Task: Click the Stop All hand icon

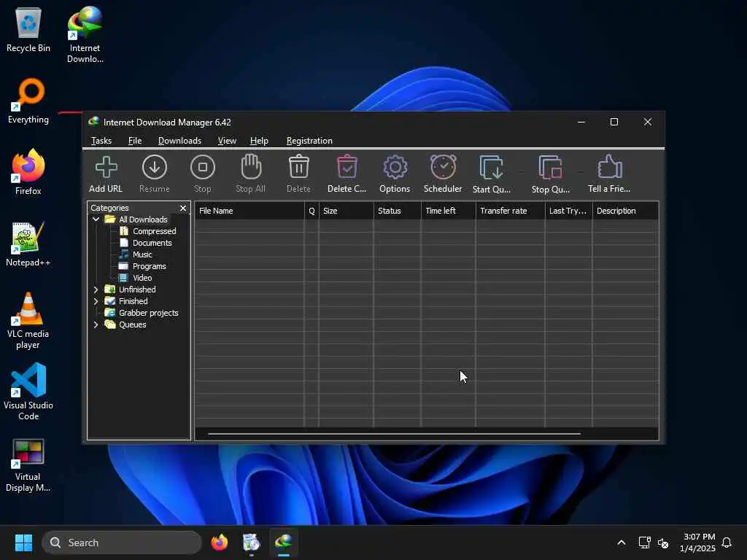Action: click(251, 167)
